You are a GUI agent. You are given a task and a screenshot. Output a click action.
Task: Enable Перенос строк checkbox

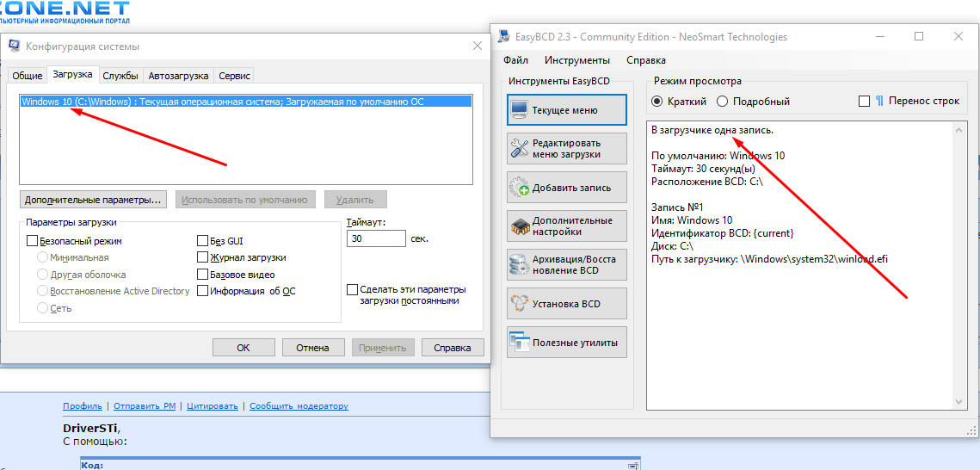coord(865,102)
